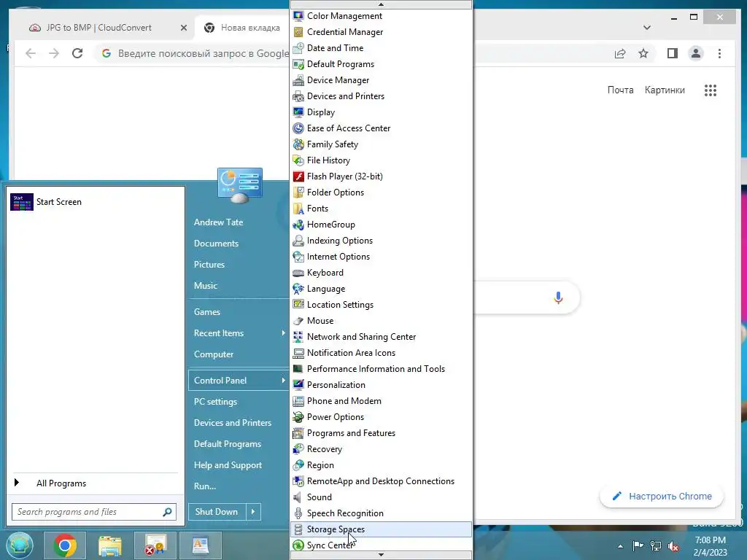Click the user account picture above the Start menu
Screen dimensions: 747x560
pos(239,185)
